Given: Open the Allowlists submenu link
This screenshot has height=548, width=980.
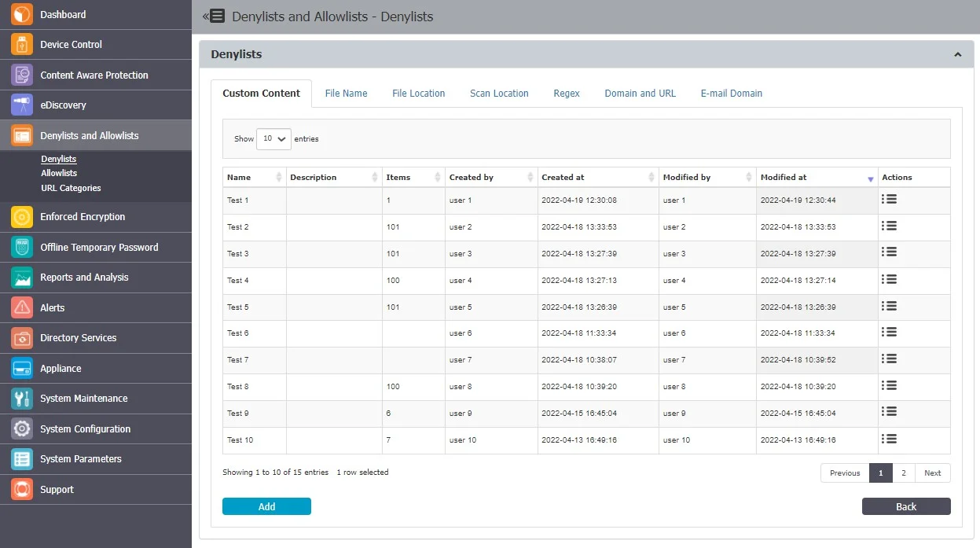Looking at the screenshot, I should (x=59, y=173).
